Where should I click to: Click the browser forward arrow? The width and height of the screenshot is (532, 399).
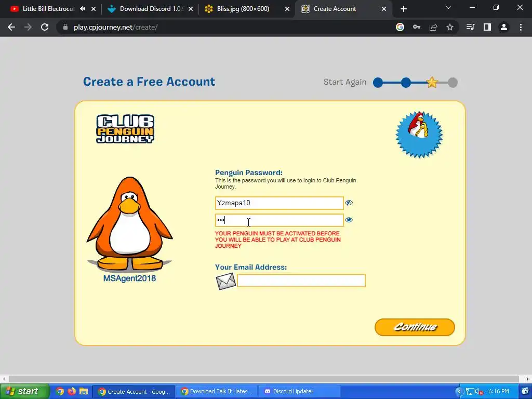click(28, 27)
